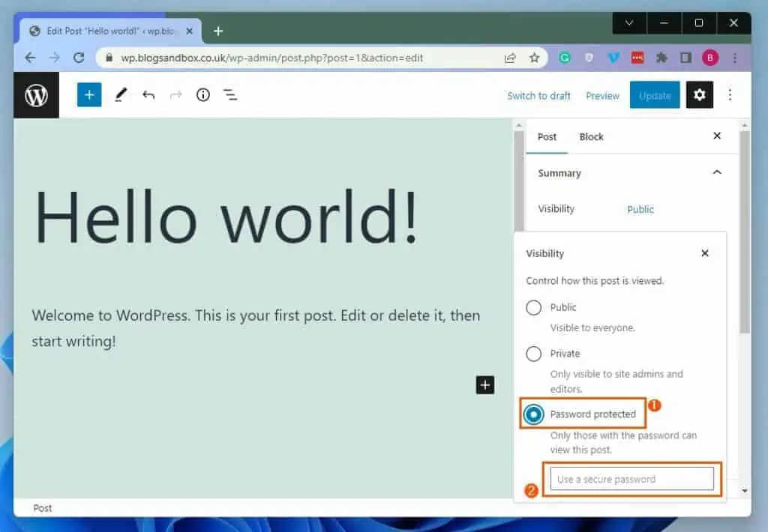768x532 pixels.
Task: Go back with the browser back arrow
Action: point(30,58)
